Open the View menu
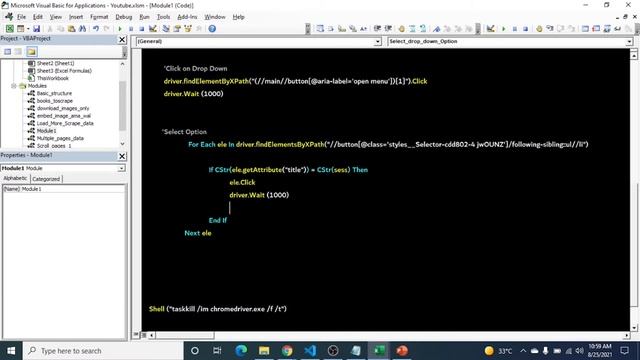Image resolution: width=640 pixels, height=360 pixels. coord(56,17)
